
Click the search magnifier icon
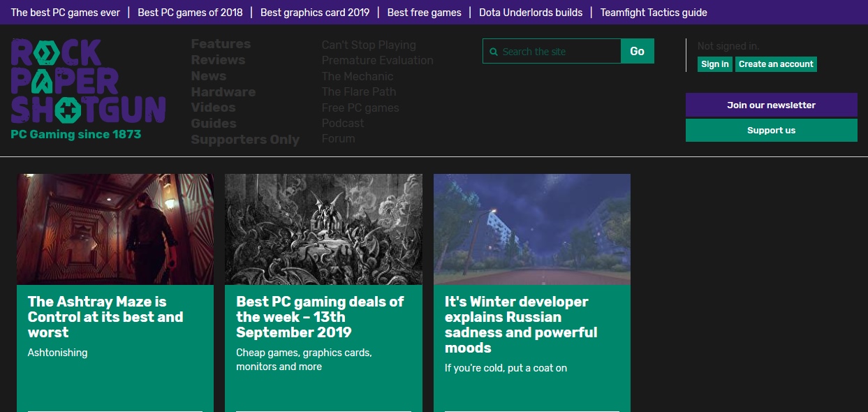494,52
